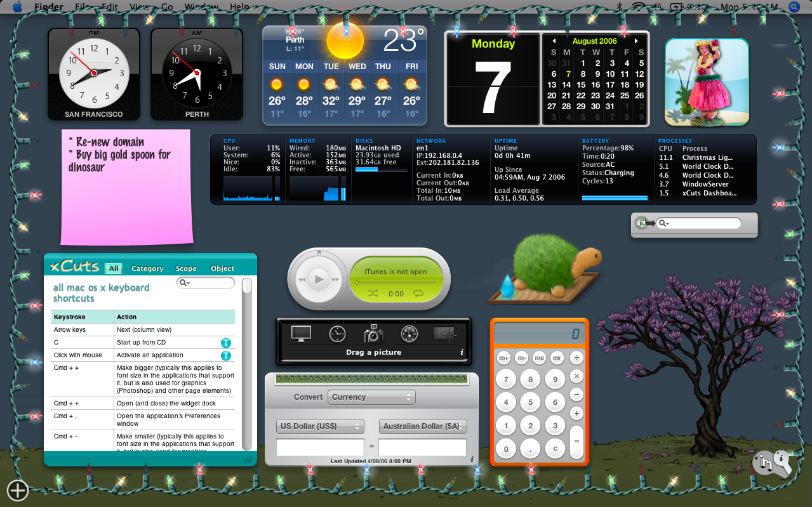
Task: Clear the calculator with the c key
Action: tap(555, 449)
